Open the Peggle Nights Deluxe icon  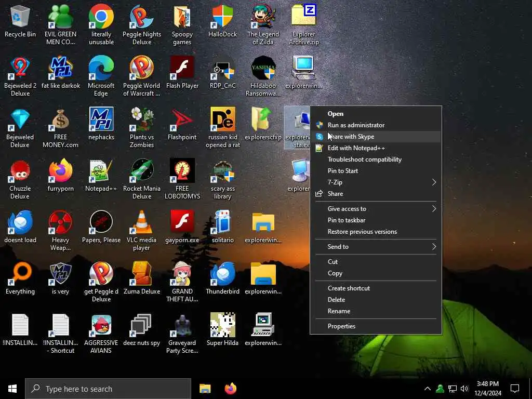(x=142, y=25)
